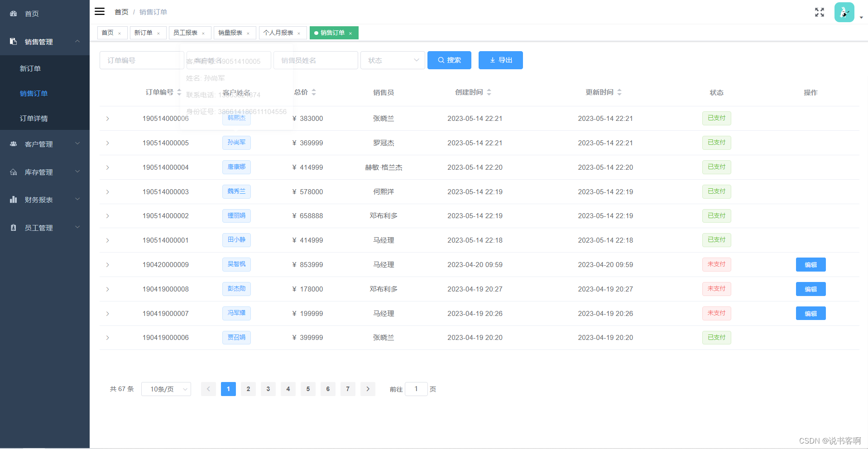The width and height of the screenshot is (868, 449).
Task: Expand the 员工管理 sidebar menu
Action: (77, 227)
